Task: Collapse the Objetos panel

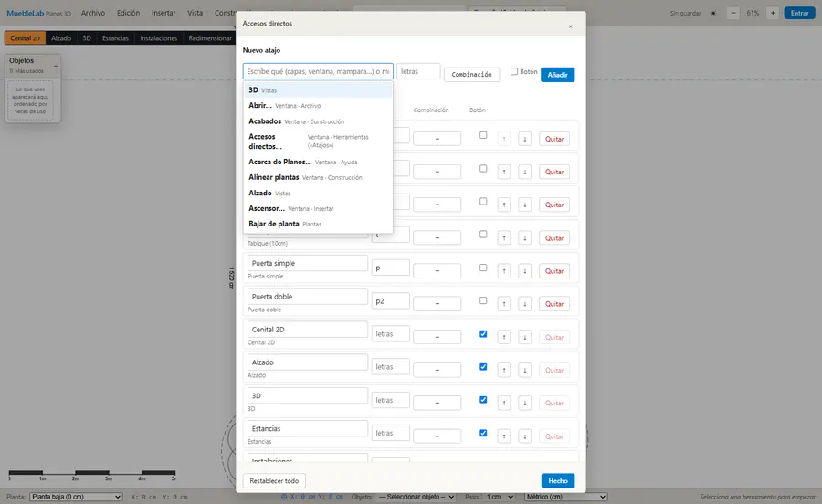Action: (x=56, y=66)
